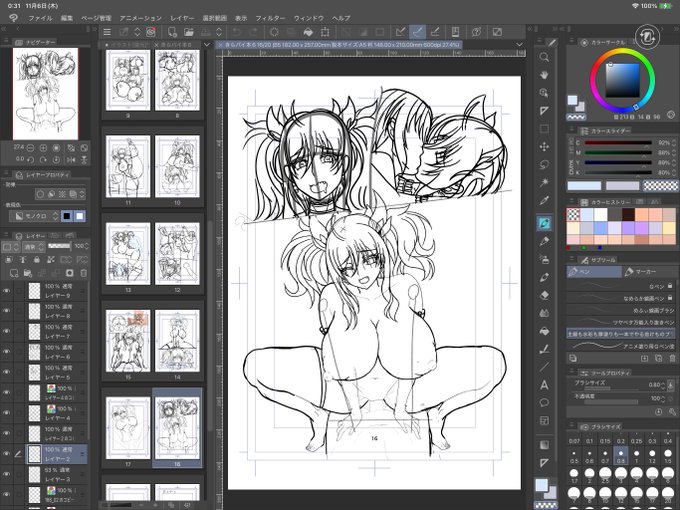Screen dimensions: 680x510
Task: Click the Fill icon in command bar
Action: click(308, 32)
